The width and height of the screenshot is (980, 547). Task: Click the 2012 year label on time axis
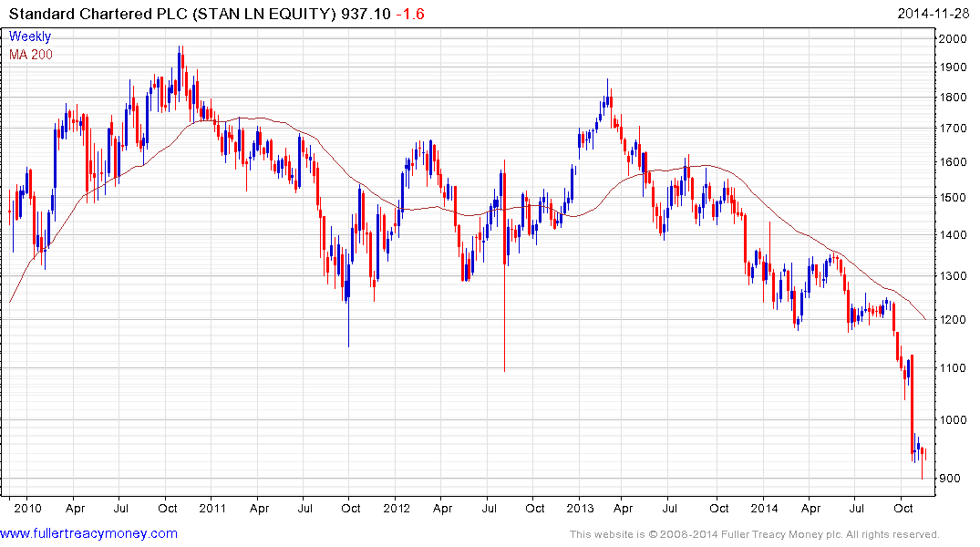point(397,508)
